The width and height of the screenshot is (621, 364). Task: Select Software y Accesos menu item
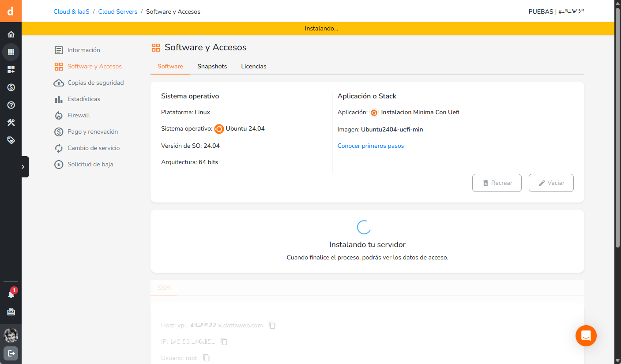click(x=88, y=66)
